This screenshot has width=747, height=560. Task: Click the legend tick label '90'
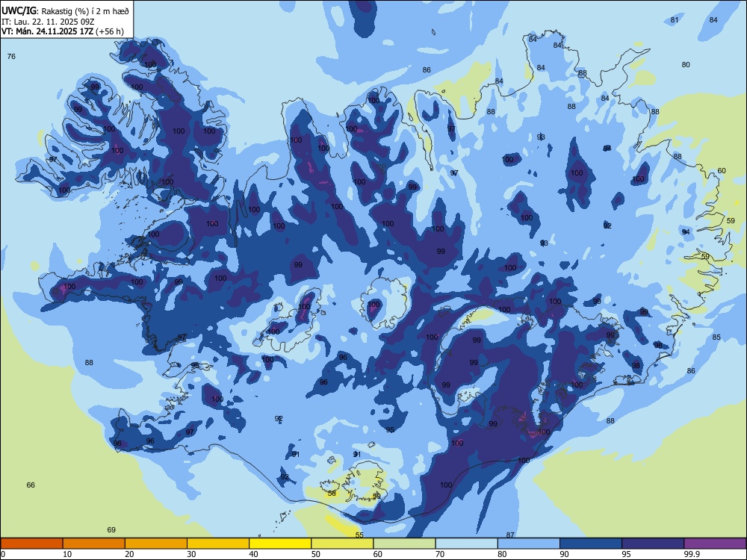click(565, 554)
